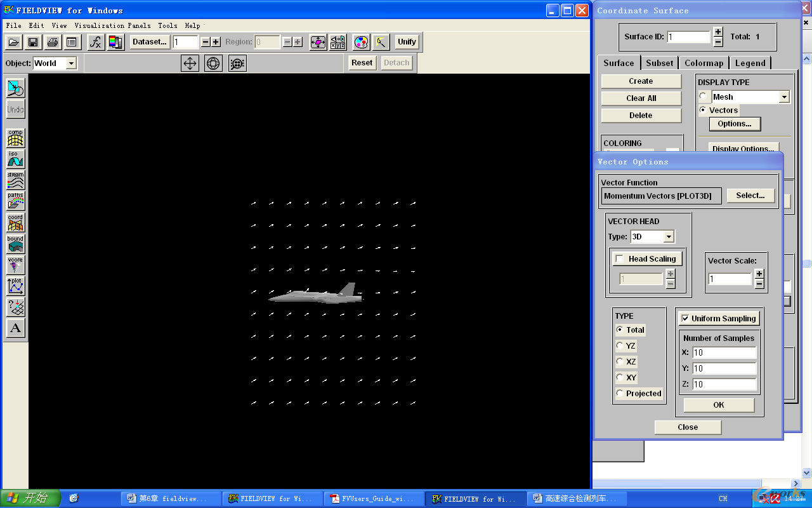
Task: Enable the Head Scaling checkbox
Action: coord(620,259)
